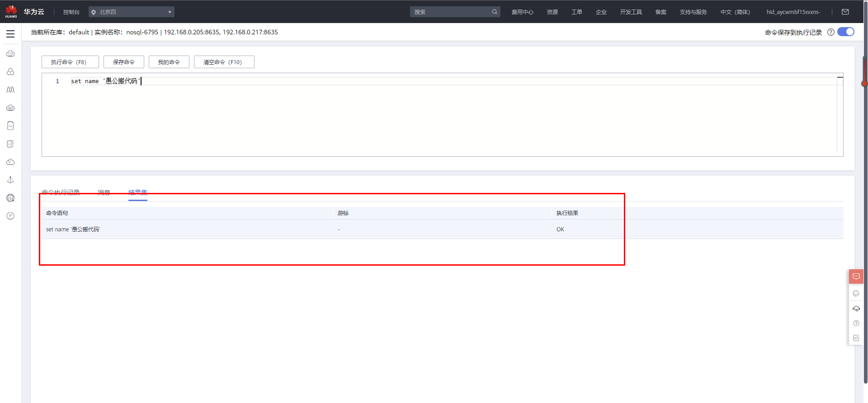Click the collapse dash icon in editor corner
The image size is (868, 403).
(x=840, y=77)
